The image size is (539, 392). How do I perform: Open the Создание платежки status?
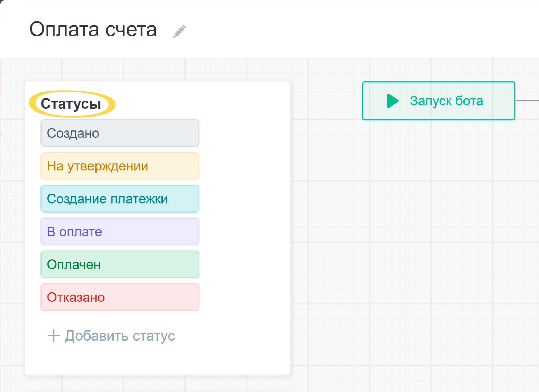point(120,199)
